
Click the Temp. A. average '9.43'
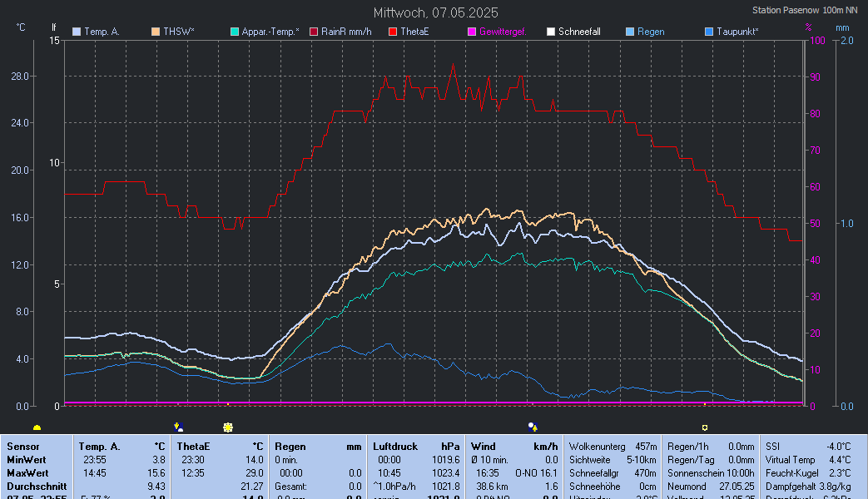(x=156, y=487)
